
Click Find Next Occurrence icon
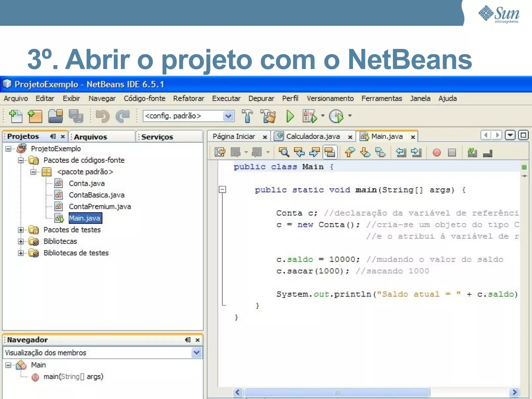point(315,152)
